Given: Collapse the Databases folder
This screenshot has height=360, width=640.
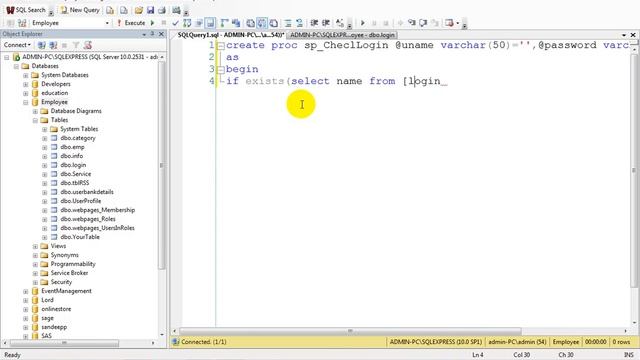Looking at the screenshot, I should click(x=16, y=66).
